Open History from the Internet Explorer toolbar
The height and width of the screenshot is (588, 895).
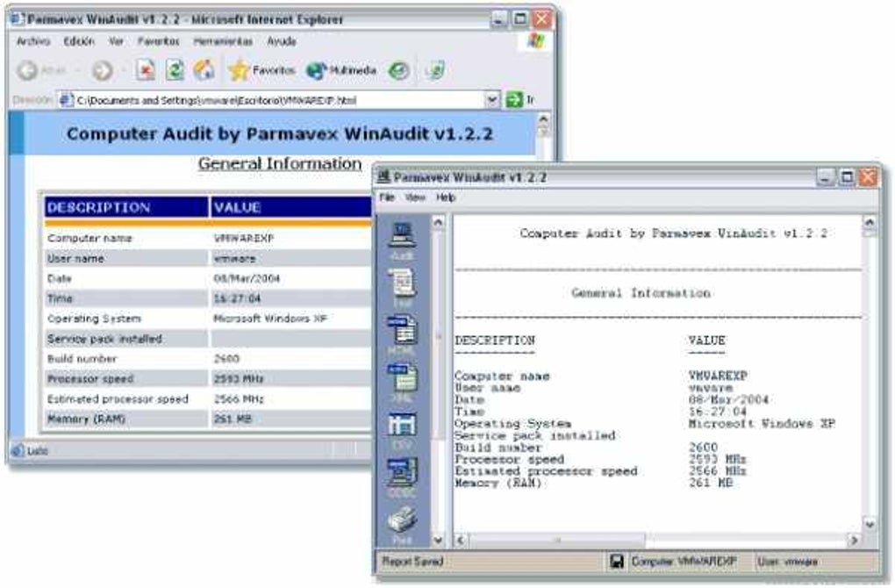(398, 70)
